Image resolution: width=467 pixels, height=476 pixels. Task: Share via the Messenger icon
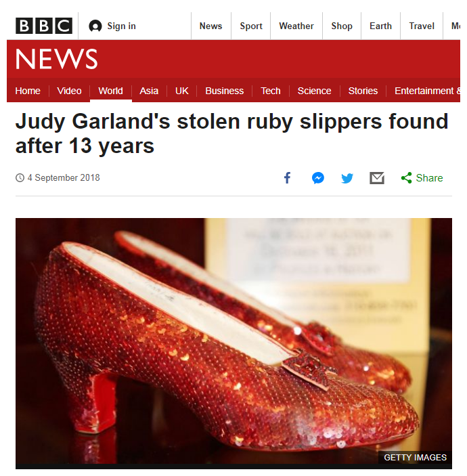coord(318,178)
